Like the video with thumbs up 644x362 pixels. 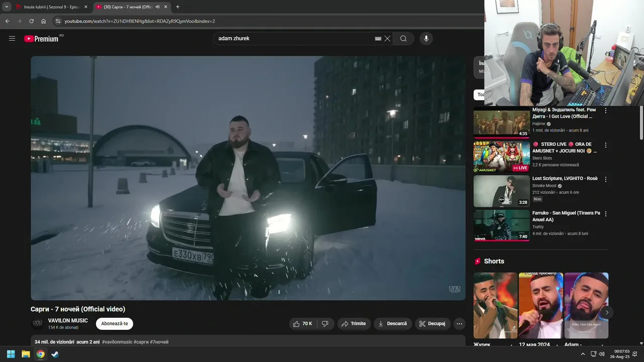pos(303,324)
